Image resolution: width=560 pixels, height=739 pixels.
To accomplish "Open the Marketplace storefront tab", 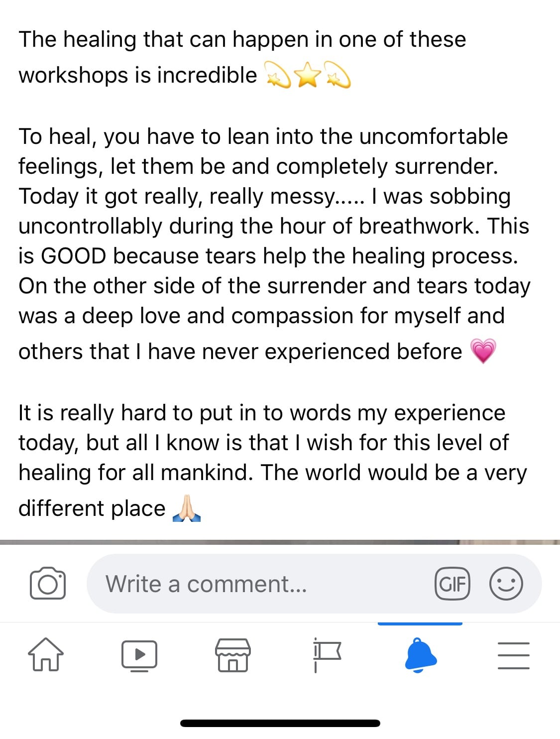I will tap(233, 655).
